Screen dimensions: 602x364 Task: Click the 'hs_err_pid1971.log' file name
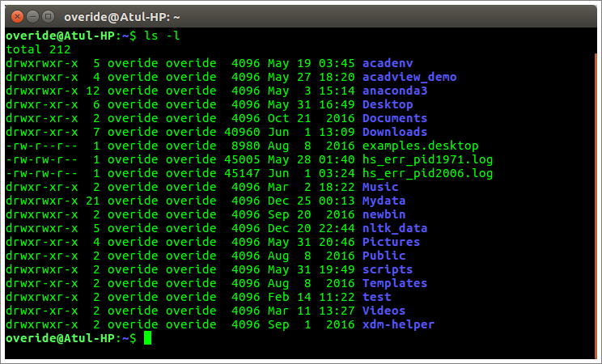(x=428, y=159)
